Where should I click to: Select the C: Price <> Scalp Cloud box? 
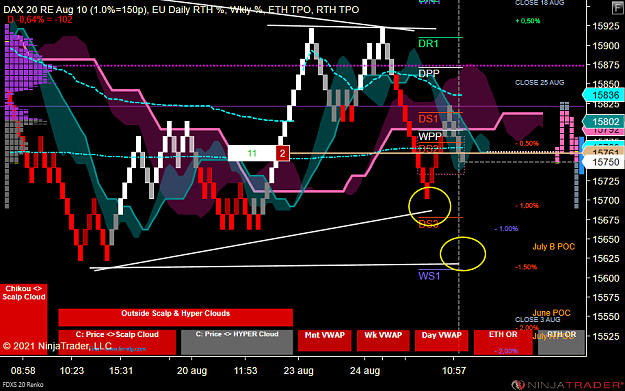click(x=117, y=342)
